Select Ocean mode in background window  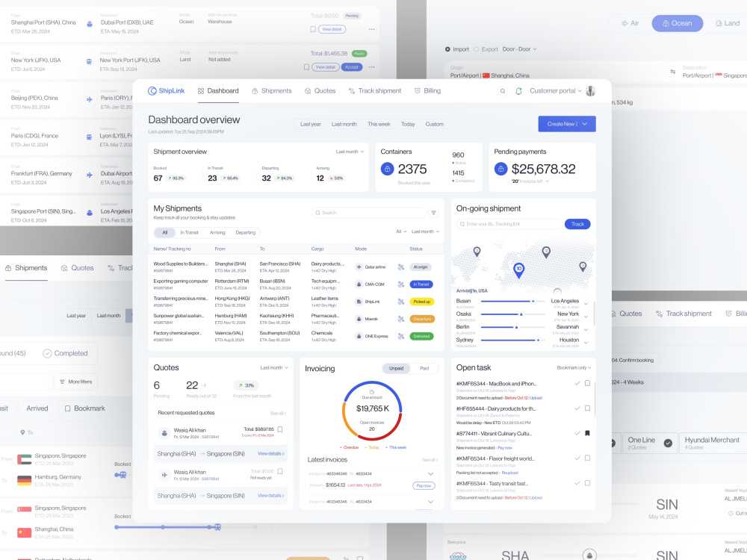click(677, 23)
